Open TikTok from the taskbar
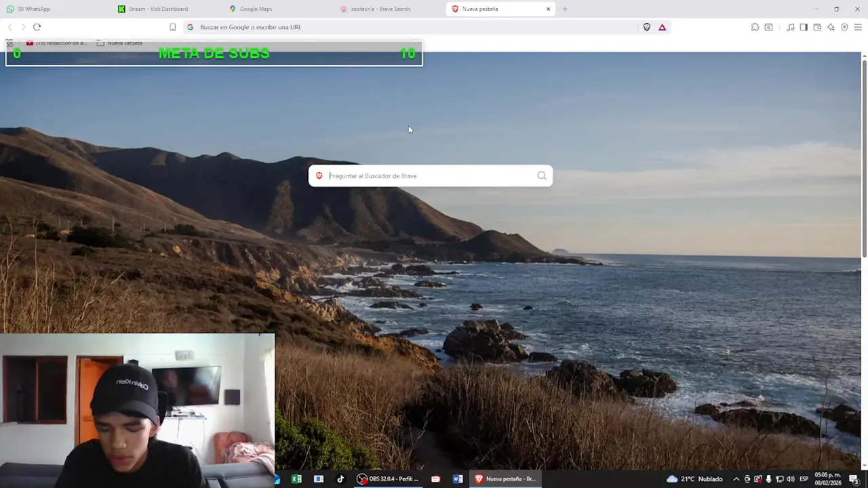This screenshot has width=868, height=488. pyautogui.click(x=340, y=479)
